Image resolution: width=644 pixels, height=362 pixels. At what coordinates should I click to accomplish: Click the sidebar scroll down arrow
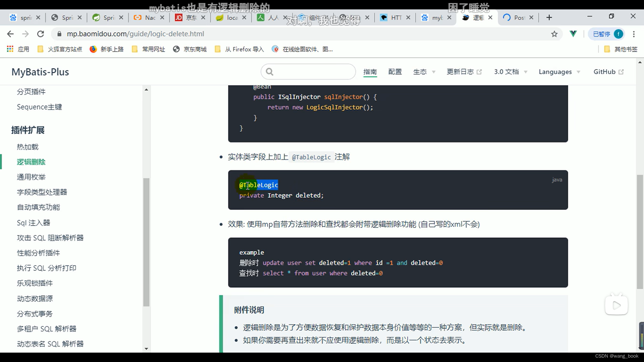146,349
